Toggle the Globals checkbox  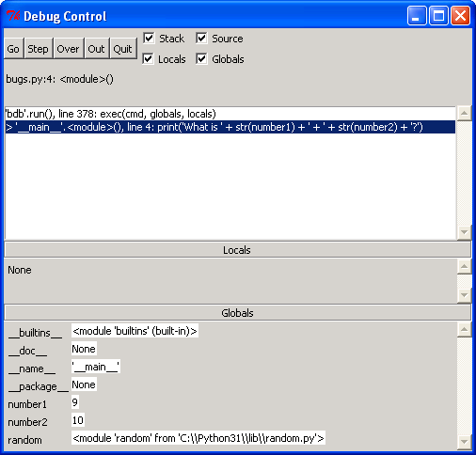(x=201, y=59)
